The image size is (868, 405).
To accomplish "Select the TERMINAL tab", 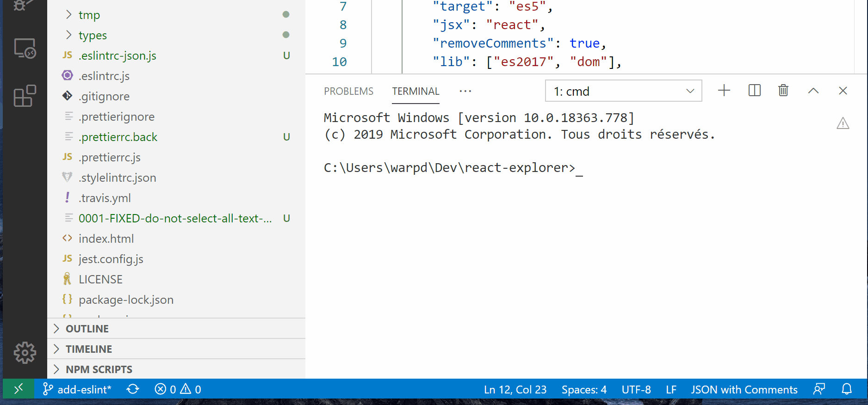I will click(415, 91).
